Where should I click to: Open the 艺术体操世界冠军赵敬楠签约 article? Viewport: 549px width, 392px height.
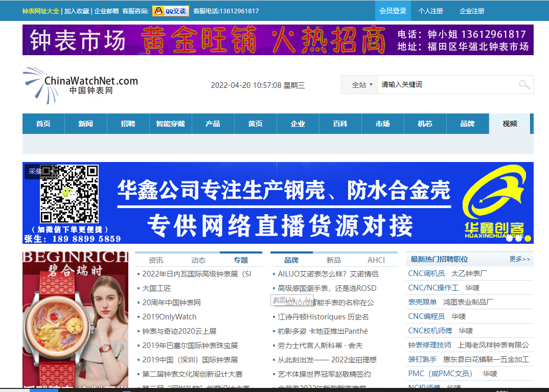tap(324, 375)
